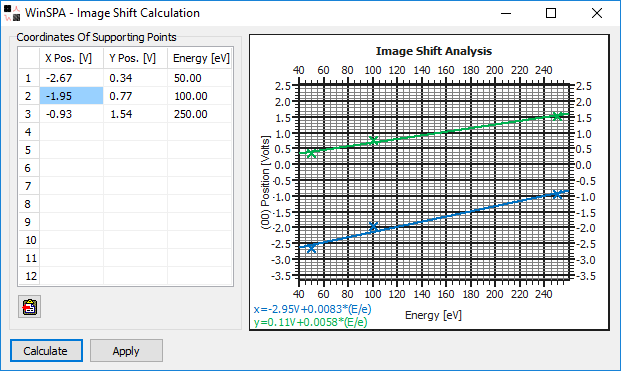Select Y Pos. cell containing 0.34

tap(135, 78)
